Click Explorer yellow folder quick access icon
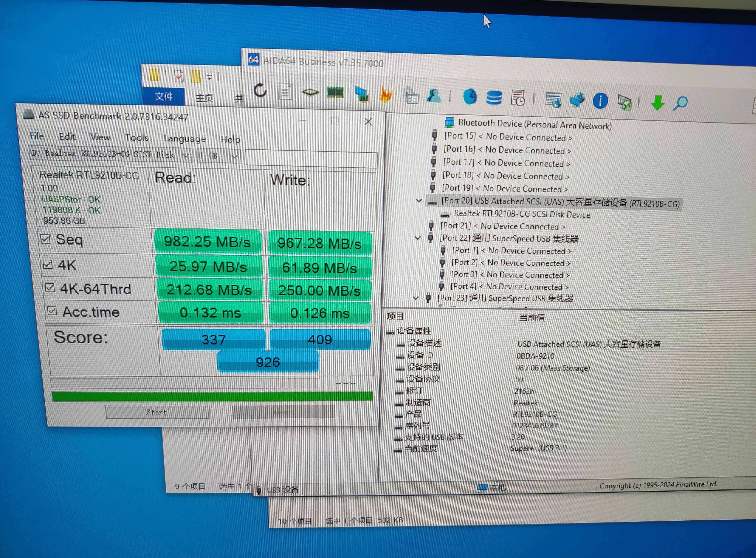 click(154, 75)
